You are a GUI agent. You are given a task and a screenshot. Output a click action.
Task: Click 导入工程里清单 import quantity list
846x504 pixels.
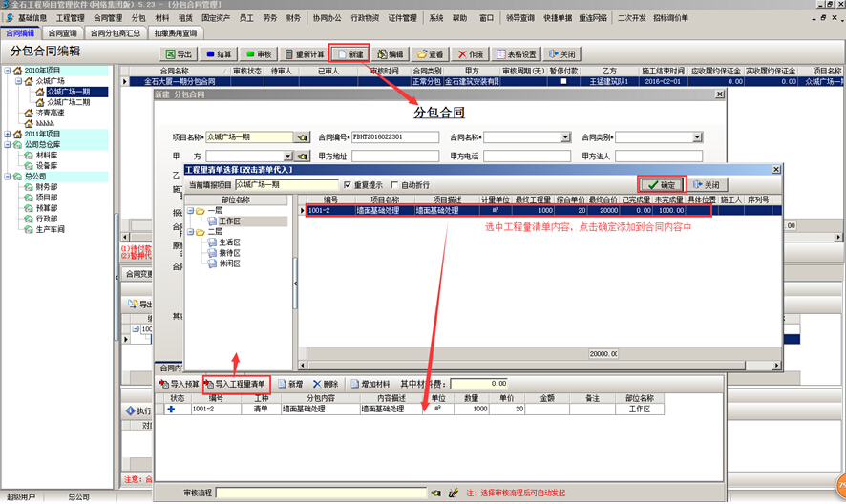point(234,383)
